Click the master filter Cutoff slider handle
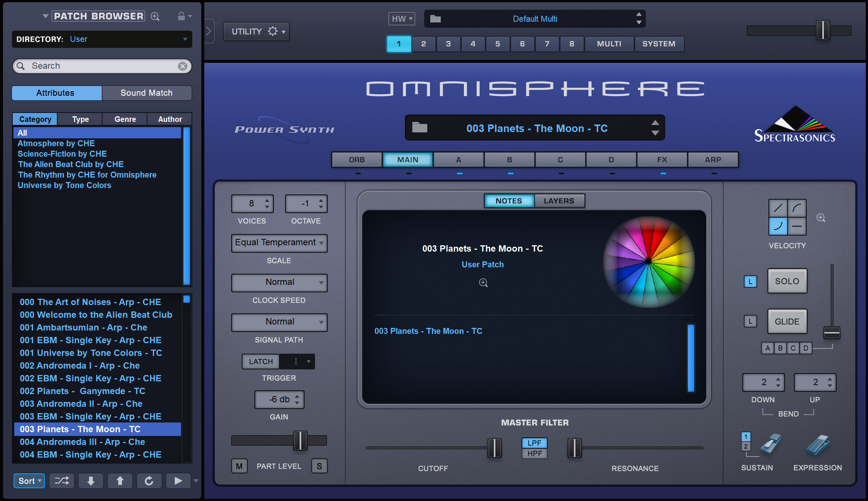Screen dimensions: 868x501 (495, 448)
